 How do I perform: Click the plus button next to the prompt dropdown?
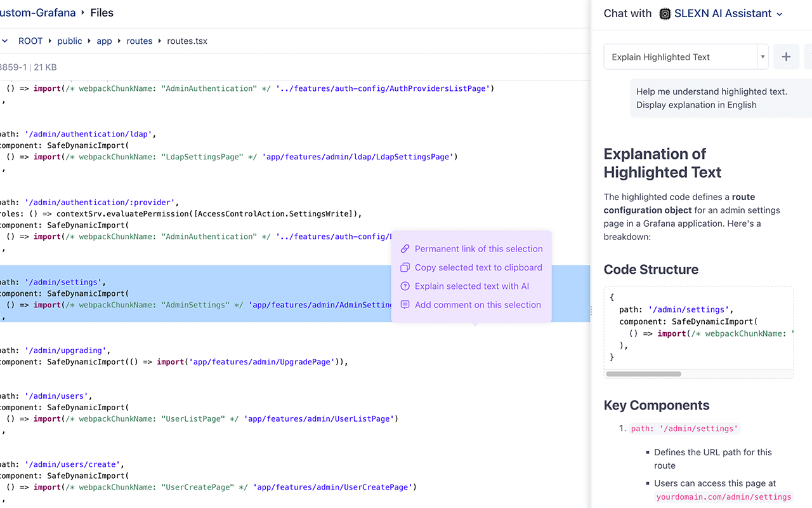click(x=786, y=57)
